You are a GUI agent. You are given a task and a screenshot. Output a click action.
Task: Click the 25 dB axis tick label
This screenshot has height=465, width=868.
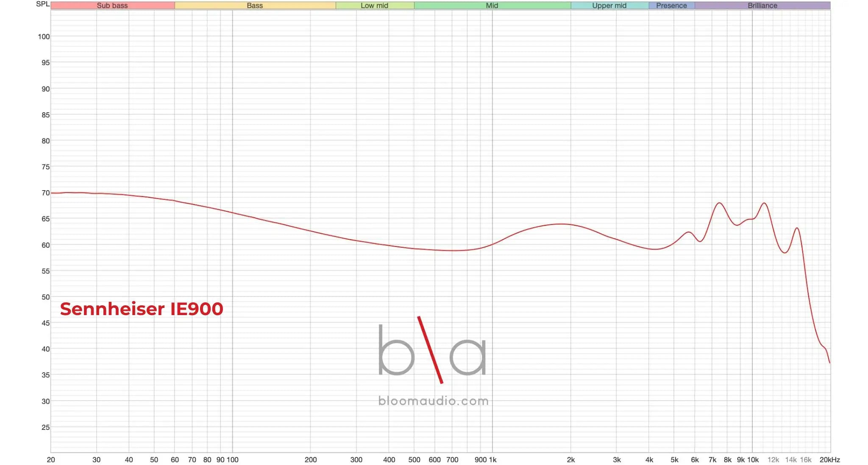coord(45,427)
